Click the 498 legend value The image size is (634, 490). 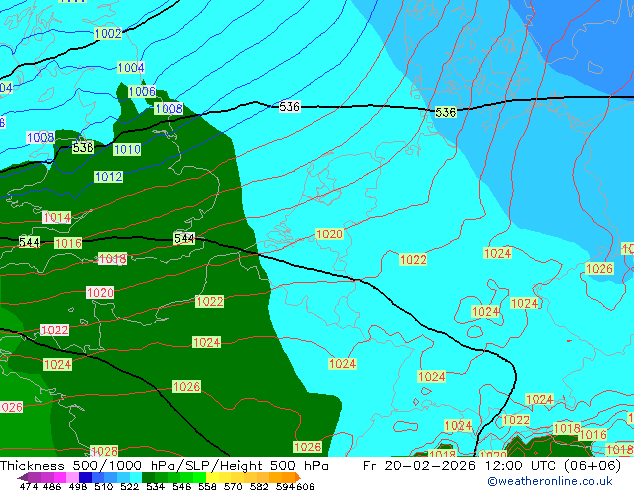click(78, 486)
